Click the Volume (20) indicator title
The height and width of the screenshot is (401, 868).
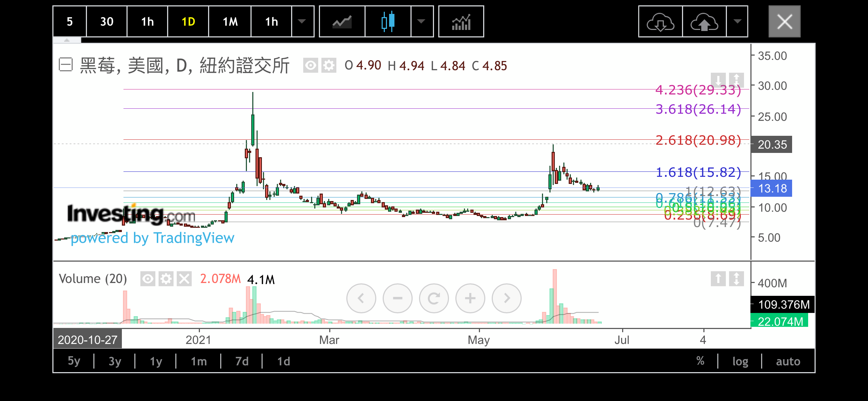(93, 278)
